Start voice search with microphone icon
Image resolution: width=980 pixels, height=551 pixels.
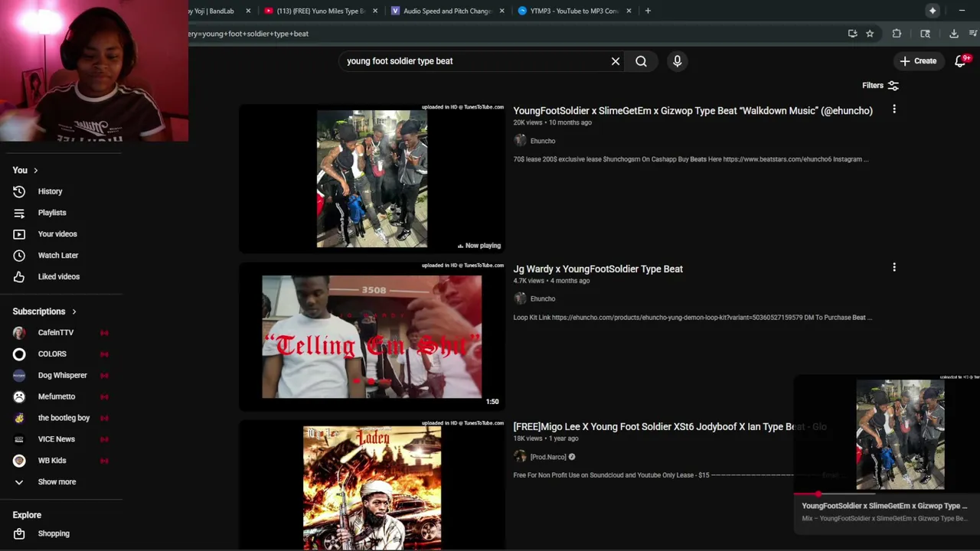click(x=677, y=61)
